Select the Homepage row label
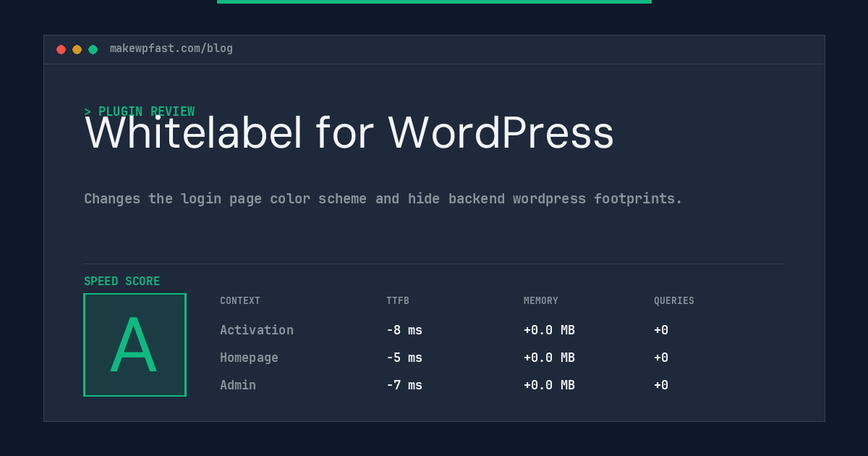The width and height of the screenshot is (868, 456). [x=249, y=358]
